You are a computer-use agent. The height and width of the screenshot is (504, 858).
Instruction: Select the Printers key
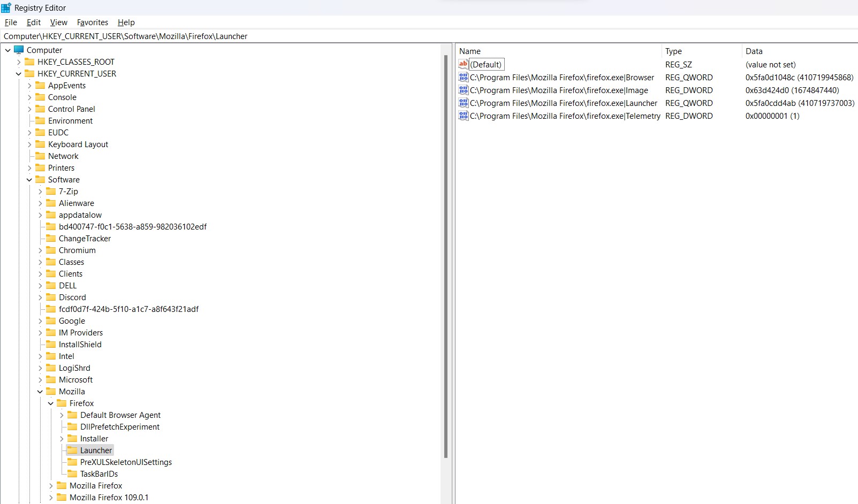(x=61, y=168)
